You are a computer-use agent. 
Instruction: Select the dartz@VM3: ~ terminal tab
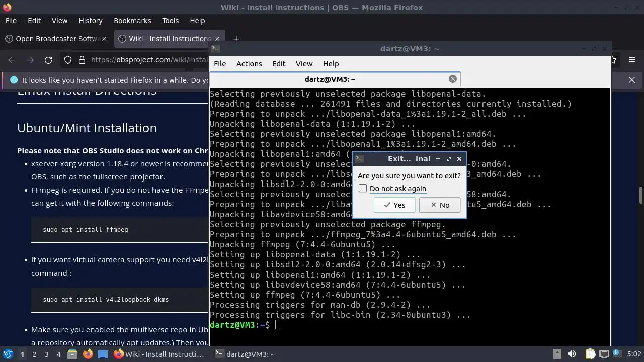click(336, 79)
